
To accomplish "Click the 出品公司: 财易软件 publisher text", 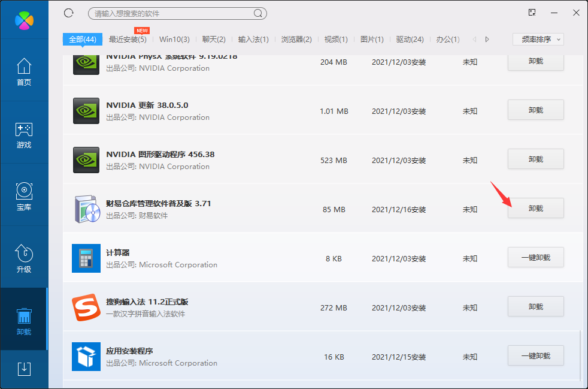I will 137,216.
